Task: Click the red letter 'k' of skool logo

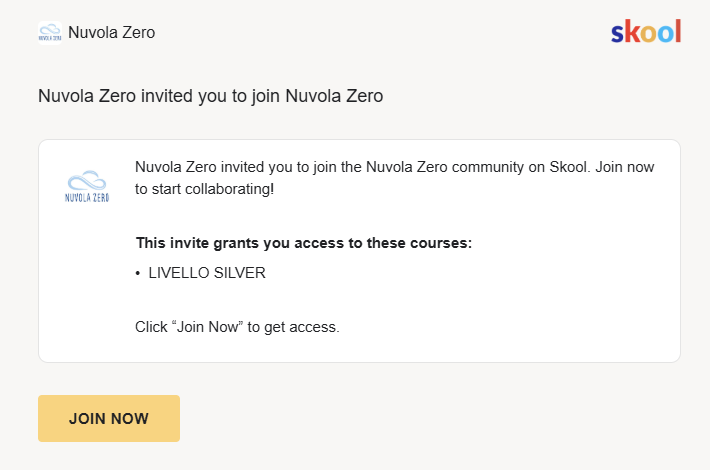Action: [x=633, y=31]
